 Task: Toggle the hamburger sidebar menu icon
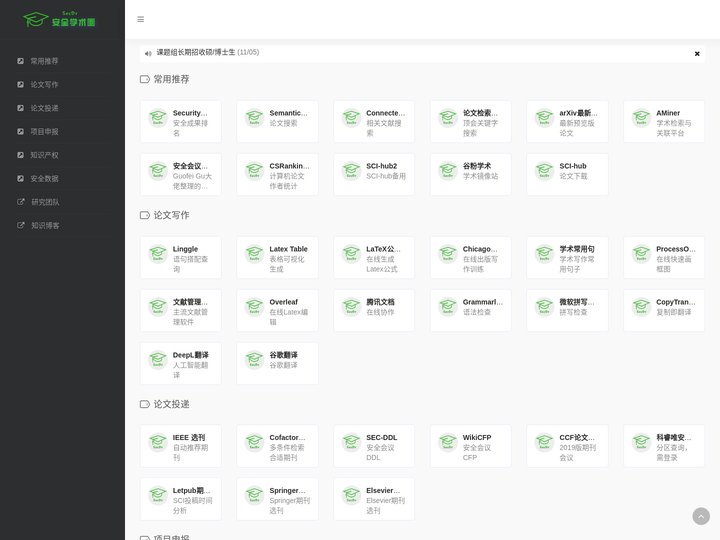(x=141, y=19)
